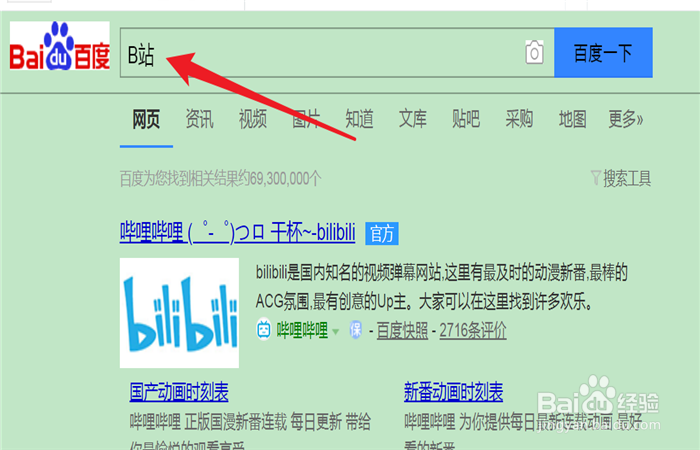
Task: Open the 哔哩哔哩 干杯~-bilibili result link
Action: click(x=238, y=232)
